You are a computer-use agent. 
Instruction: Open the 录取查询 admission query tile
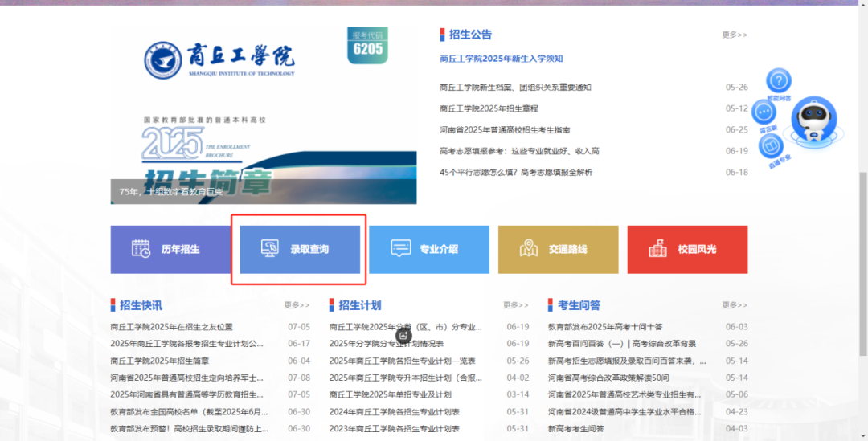click(300, 250)
